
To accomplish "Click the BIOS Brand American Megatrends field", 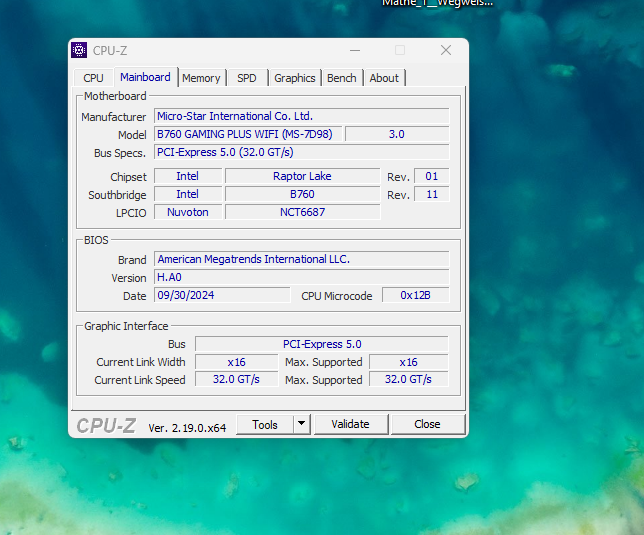I will click(x=301, y=259).
